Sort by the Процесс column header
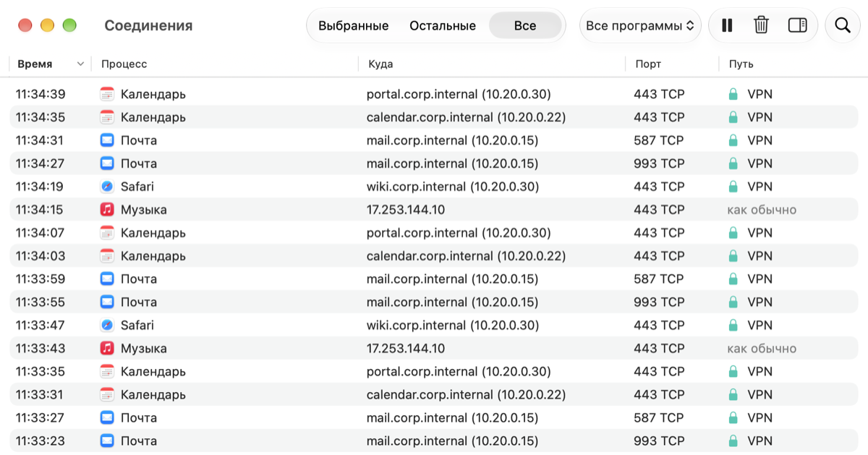Screen dimensions: 868x455 click(x=124, y=64)
